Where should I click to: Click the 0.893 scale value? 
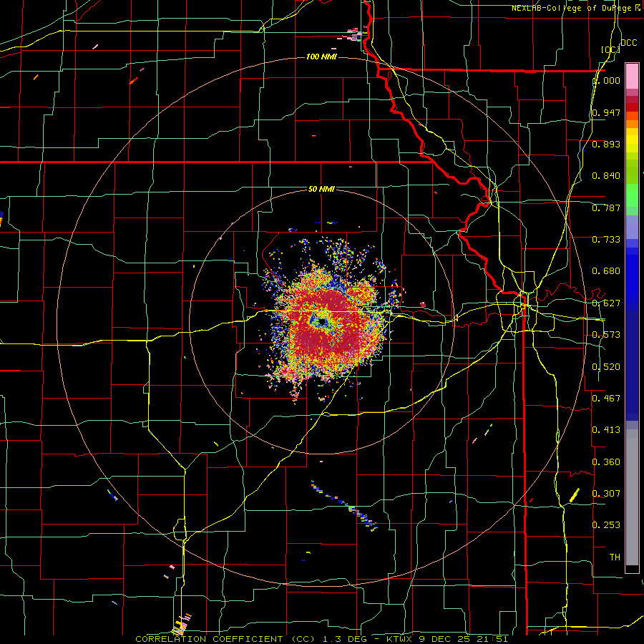coord(606,144)
